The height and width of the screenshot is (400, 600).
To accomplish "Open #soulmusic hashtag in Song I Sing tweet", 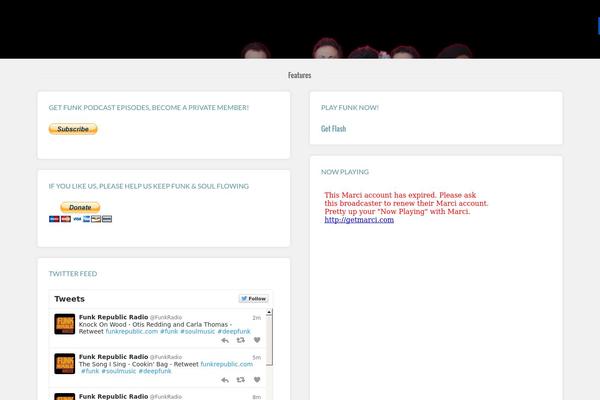I will 119,371.
